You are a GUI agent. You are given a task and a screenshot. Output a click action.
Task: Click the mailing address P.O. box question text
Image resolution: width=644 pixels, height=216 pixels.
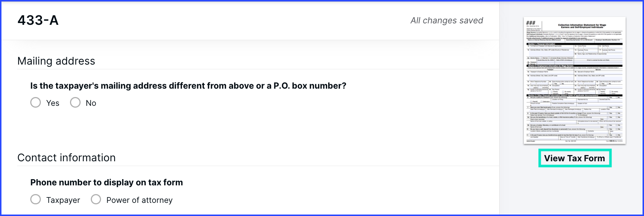[188, 86]
